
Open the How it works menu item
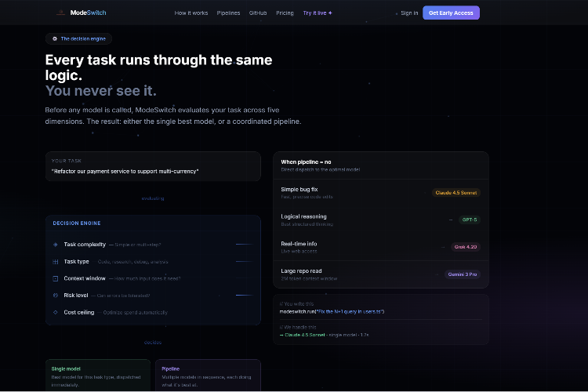click(191, 13)
